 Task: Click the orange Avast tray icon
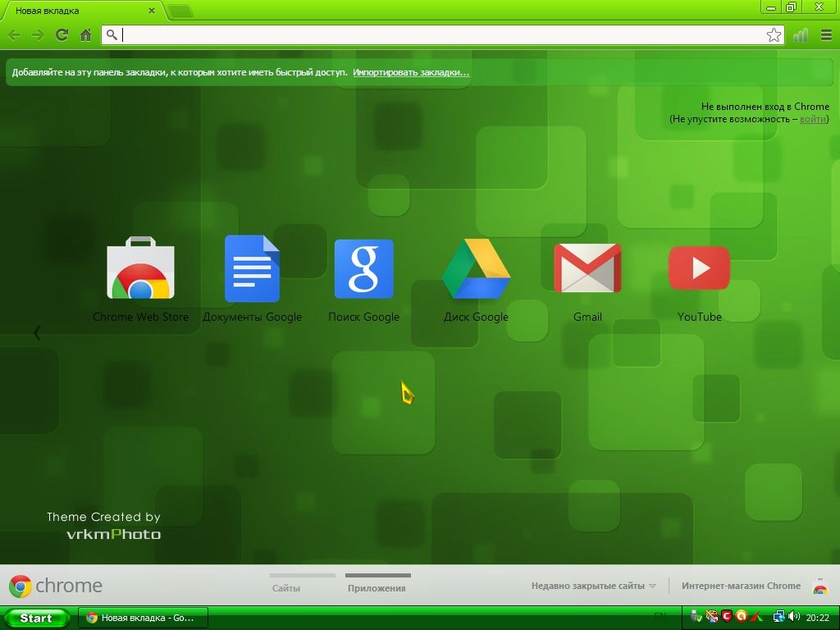[x=741, y=617]
